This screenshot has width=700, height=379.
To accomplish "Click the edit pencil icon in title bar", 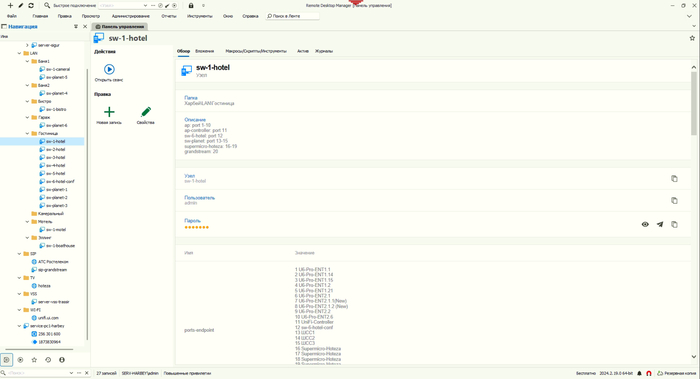I will [21, 5].
